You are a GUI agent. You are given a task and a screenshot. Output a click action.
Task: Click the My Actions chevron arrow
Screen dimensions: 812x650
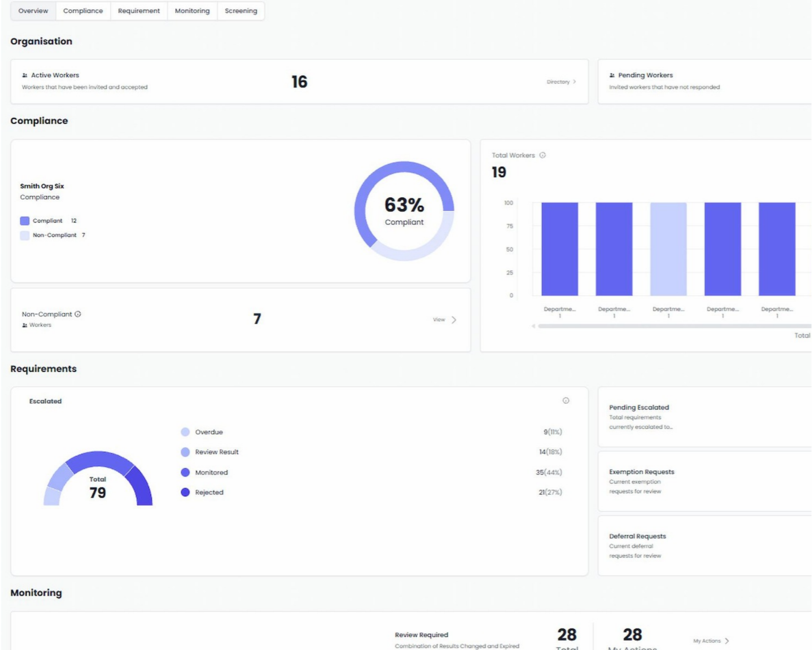727,641
